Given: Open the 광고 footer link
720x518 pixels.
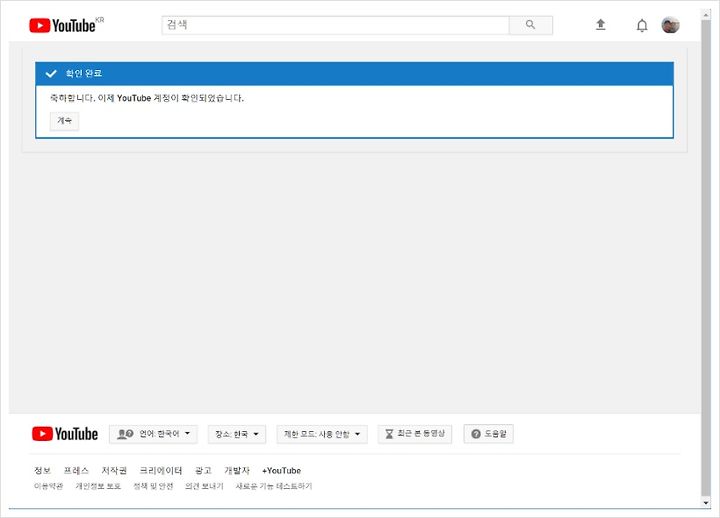Looking at the screenshot, I should tap(203, 470).
